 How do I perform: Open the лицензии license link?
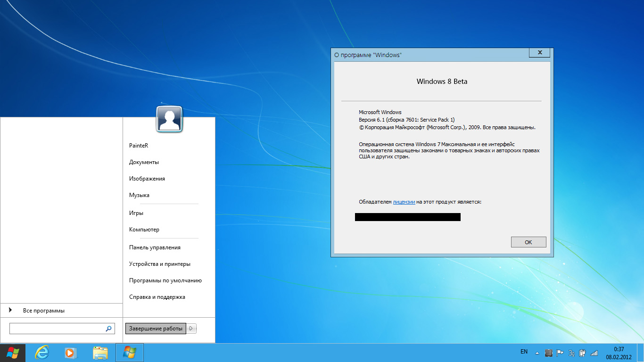[404, 202]
